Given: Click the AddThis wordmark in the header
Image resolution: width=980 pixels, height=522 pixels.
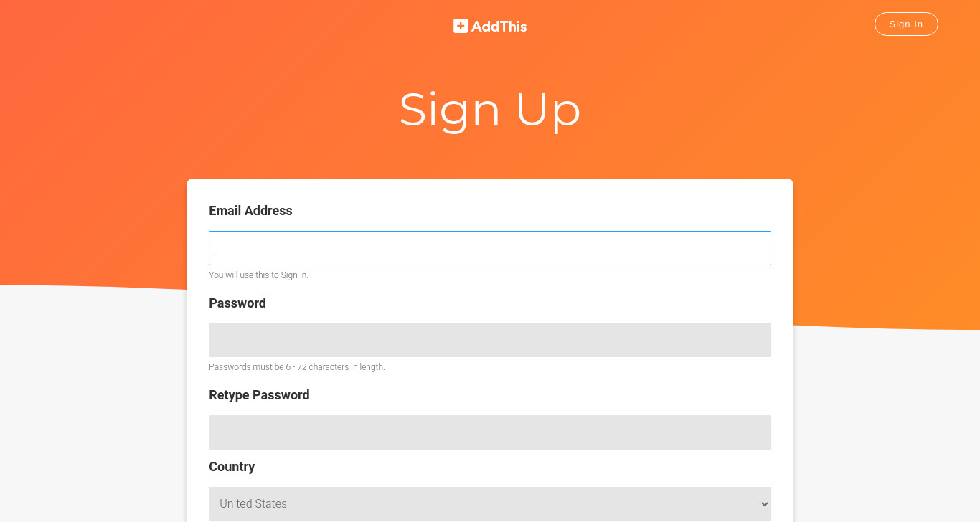Looking at the screenshot, I should (x=499, y=27).
